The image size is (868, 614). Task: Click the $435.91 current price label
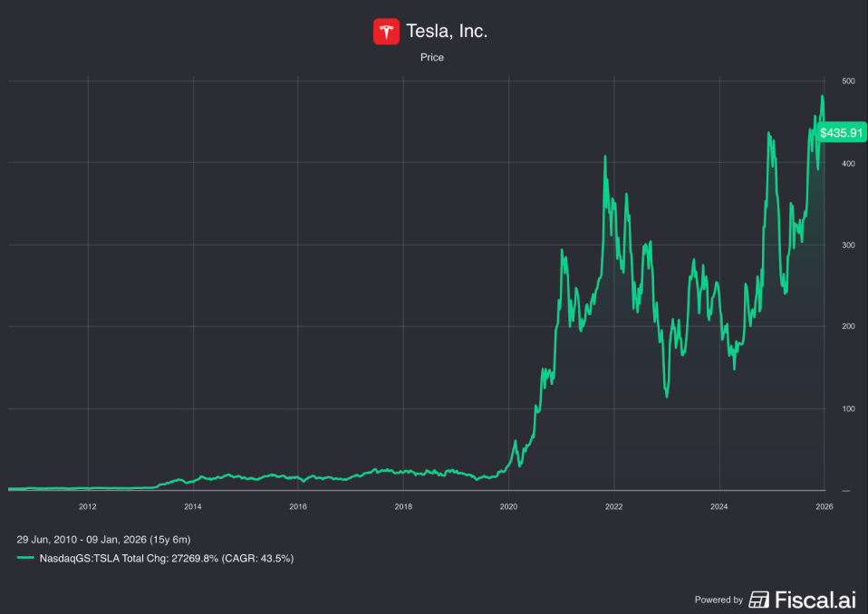pyautogui.click(x=842, y=133)
